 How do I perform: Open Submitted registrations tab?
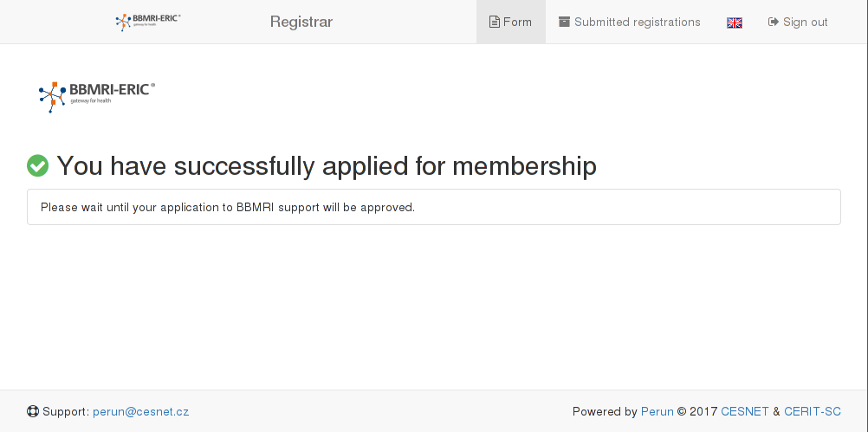click(x=630, y=22)
